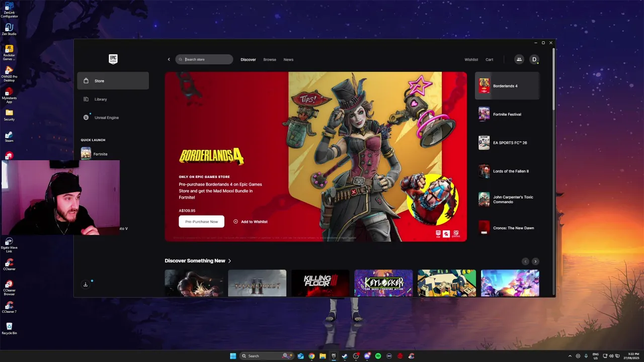Switch to the News tab
This screenshot has height=362, width=644.
tap(288, 59)
